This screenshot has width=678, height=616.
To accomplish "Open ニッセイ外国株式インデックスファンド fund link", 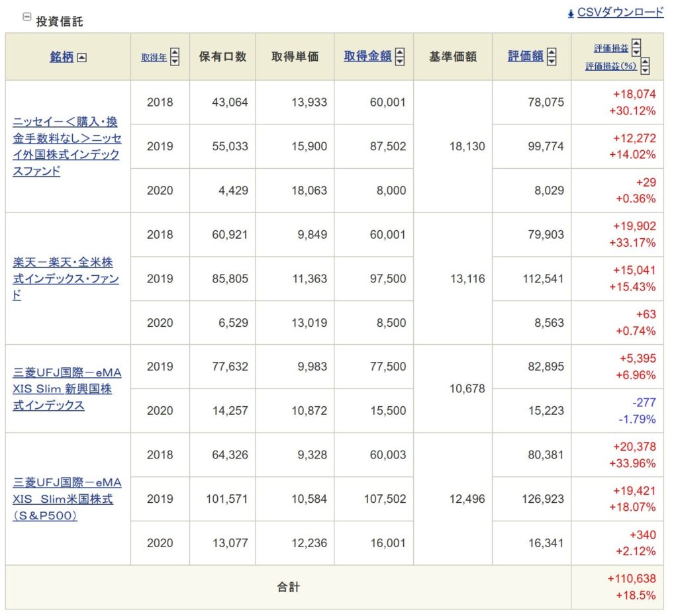I will tap(67, 146).
